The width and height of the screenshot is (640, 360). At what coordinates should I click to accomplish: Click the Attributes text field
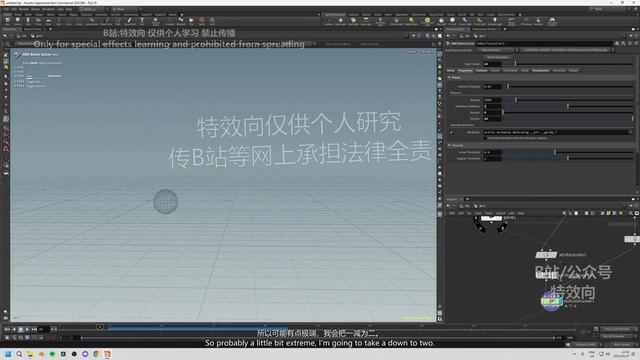pyautogui.click(x=557, y=132)
